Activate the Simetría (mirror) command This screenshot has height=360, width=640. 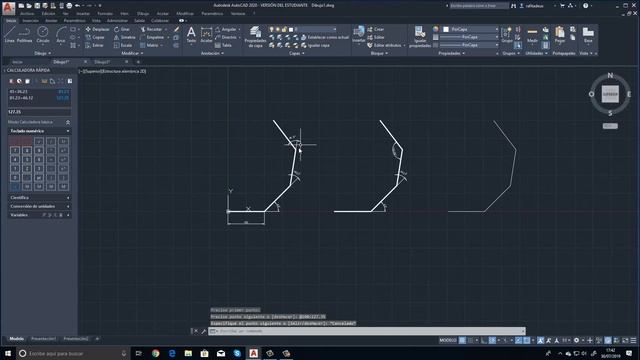[124, 37]
